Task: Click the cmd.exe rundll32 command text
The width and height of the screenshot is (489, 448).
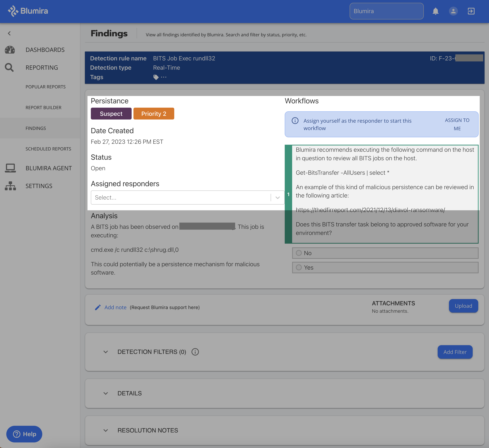Action: 135,250
